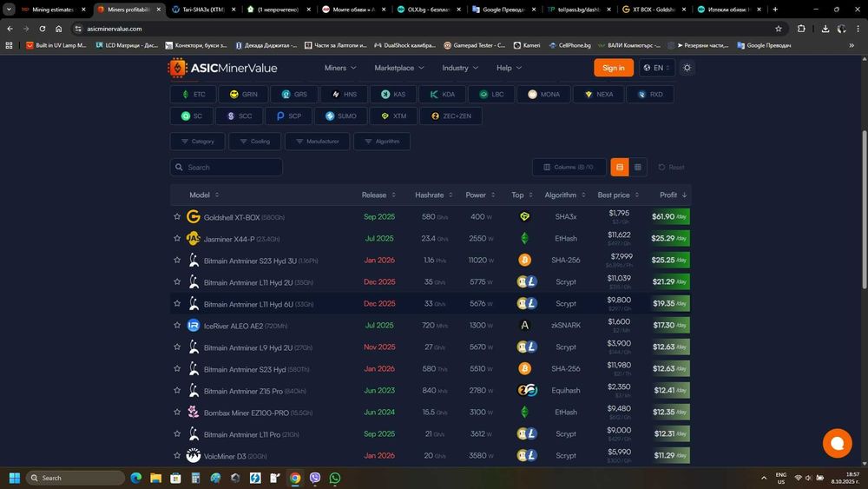Filter by ZEC+ZEN coin

point(450,116)
